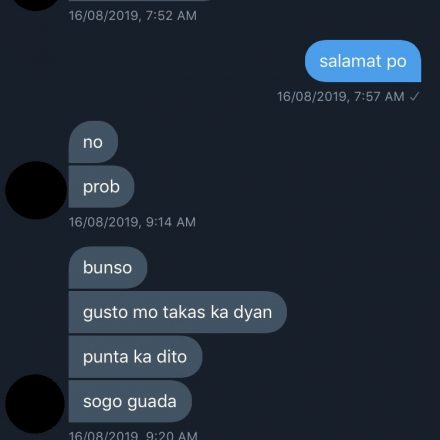The image size is (440, 440).
Task: Select the 'gusto mo takas ka dyan' message
Action: [178, 312]
